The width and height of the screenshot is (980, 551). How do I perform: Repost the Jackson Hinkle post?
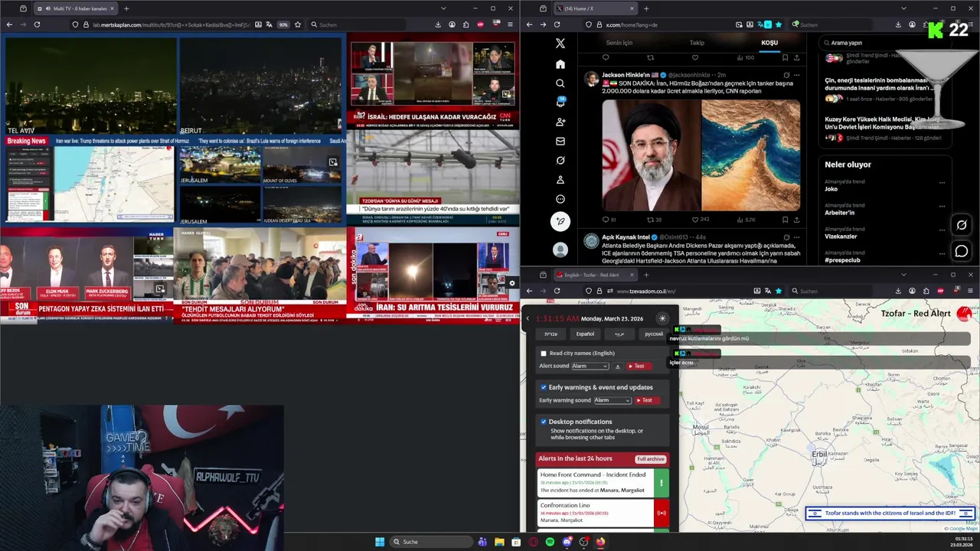pyautogui.click(x=650, y=220)
